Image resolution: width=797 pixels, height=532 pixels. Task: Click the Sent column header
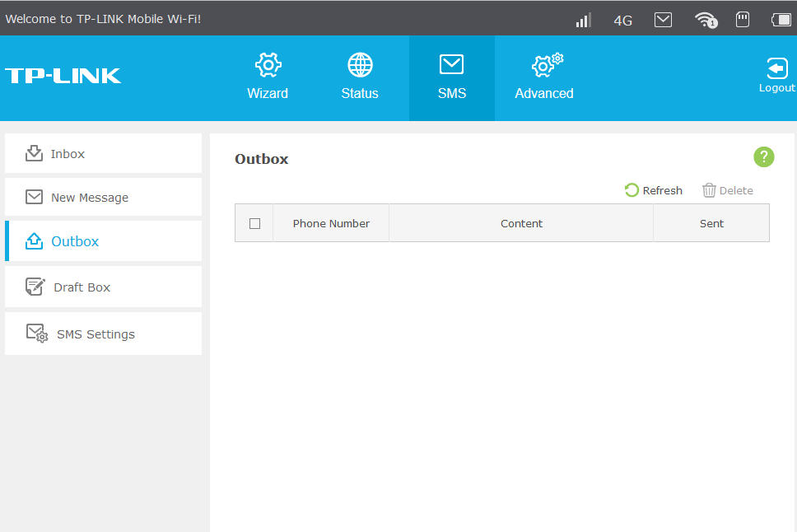[711, 223]
